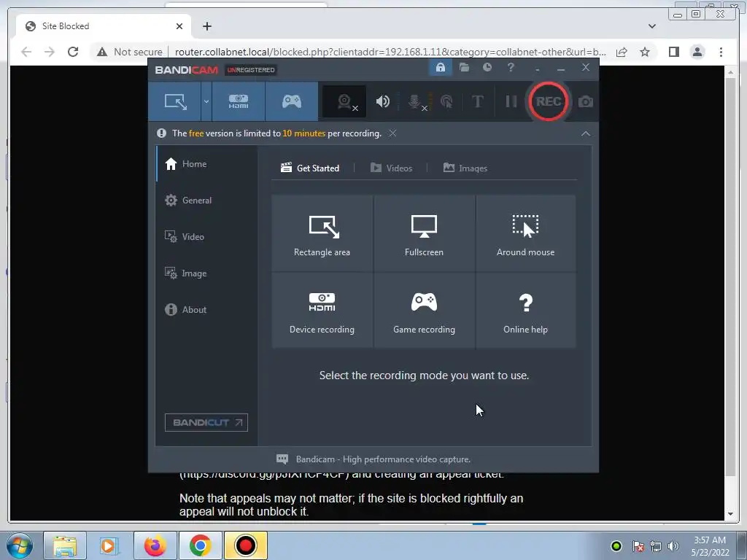
Task: Click the pause recording button
Action: [x=511, y=101]
